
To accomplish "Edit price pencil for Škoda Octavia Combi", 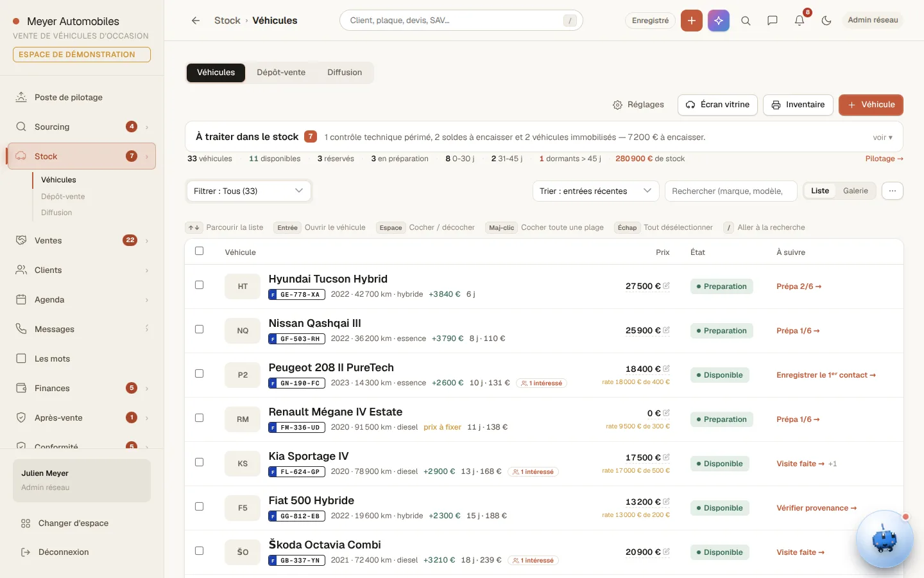I will point(666,552).
